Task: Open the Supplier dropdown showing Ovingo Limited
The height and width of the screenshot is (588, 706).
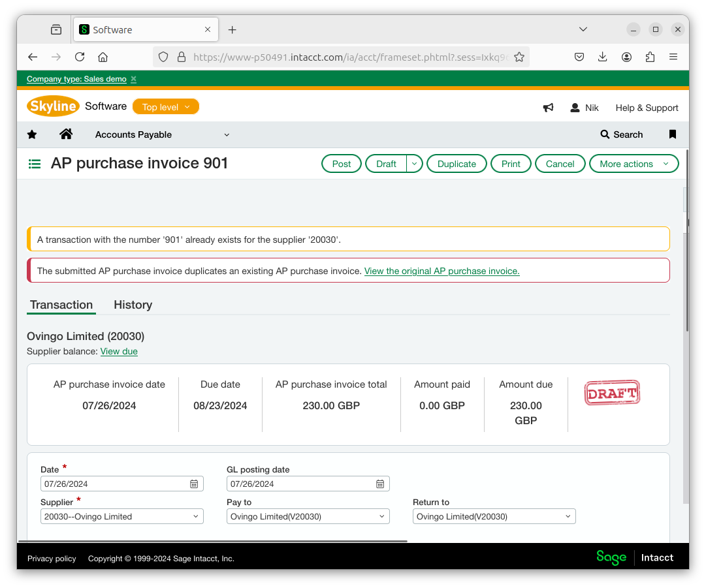Action: click(x=121, y=516)
